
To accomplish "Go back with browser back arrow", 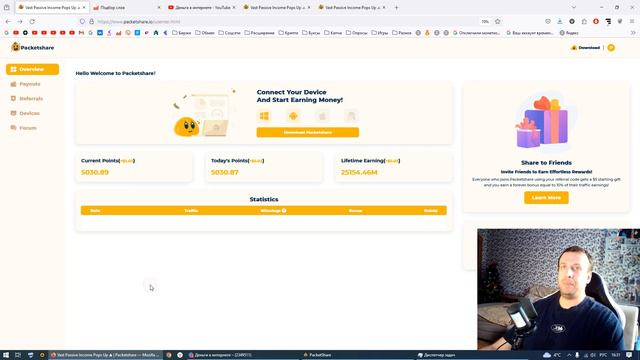I will [8, 22].
